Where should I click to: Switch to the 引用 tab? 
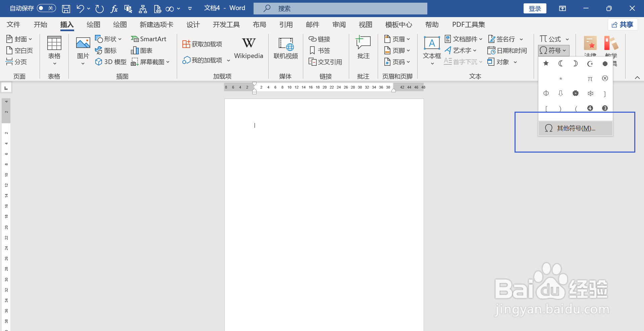point(286,24)
